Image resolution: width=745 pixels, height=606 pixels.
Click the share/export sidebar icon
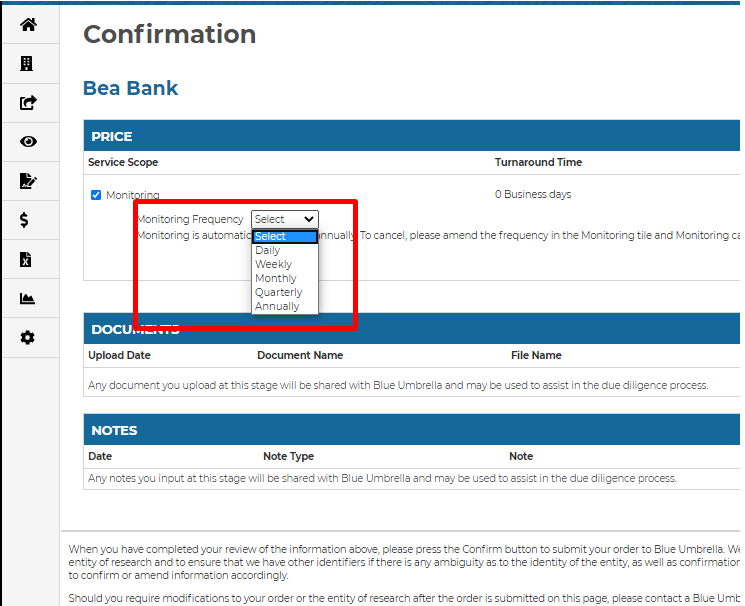click(28, 103)
